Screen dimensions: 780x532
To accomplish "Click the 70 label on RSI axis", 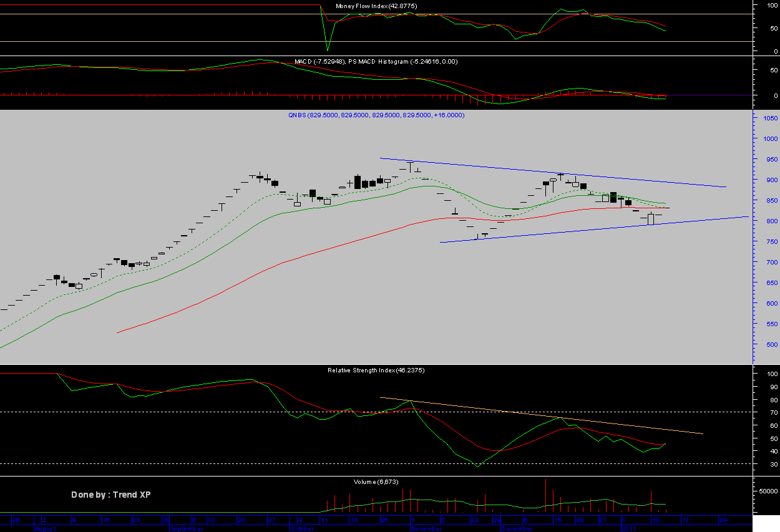I will (x=773, y=412).
